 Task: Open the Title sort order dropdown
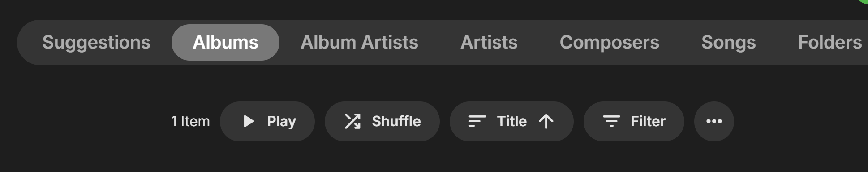[x=511, y=121]
